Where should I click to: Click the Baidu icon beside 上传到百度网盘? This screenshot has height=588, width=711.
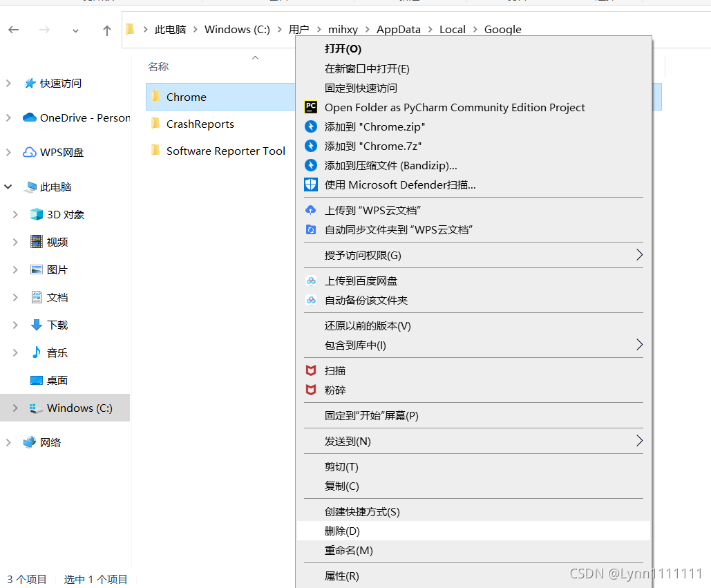311,281
